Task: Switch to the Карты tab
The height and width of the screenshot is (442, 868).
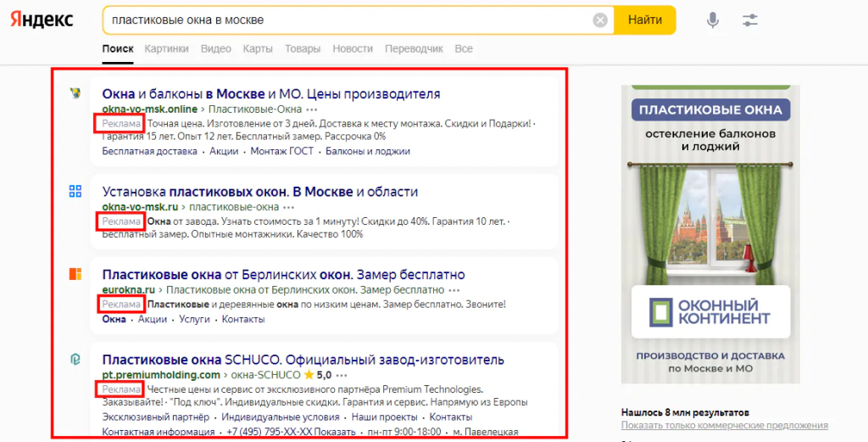Action: pyautogui.click(x=258, y=48)
